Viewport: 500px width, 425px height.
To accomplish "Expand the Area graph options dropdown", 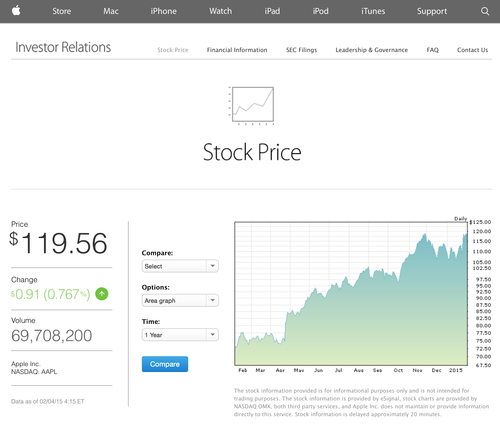I will click(x=180, y=300).
